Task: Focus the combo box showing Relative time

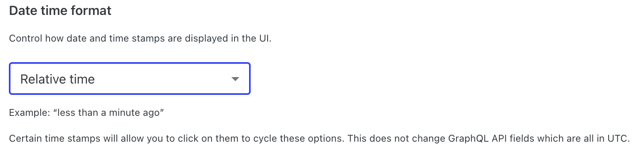Action: tap(129, 79)
